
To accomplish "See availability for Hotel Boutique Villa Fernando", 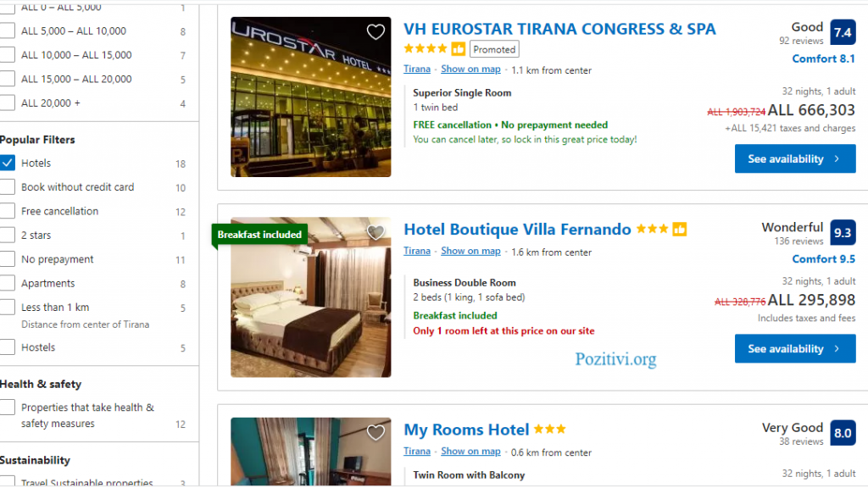I will tap(795, 348).
